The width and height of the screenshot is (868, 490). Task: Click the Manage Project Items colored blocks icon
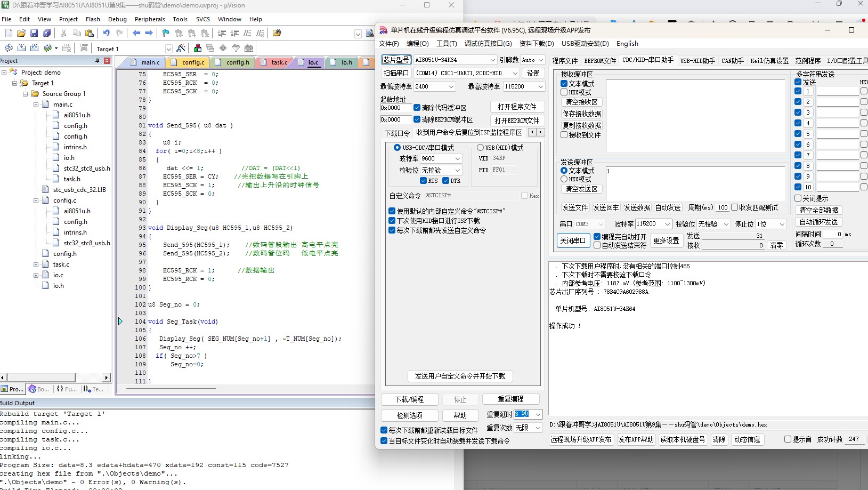pos(198,48)
